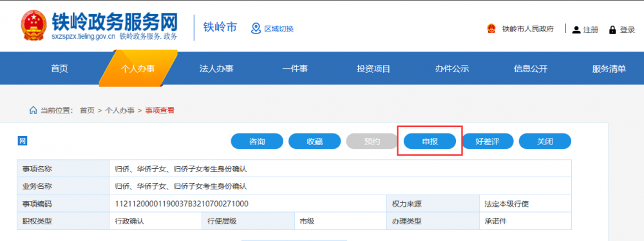Screen dimensions: 644x241
Task: Click code 11211200001190037B3210700271000
Action: click(x=182, y=204)
